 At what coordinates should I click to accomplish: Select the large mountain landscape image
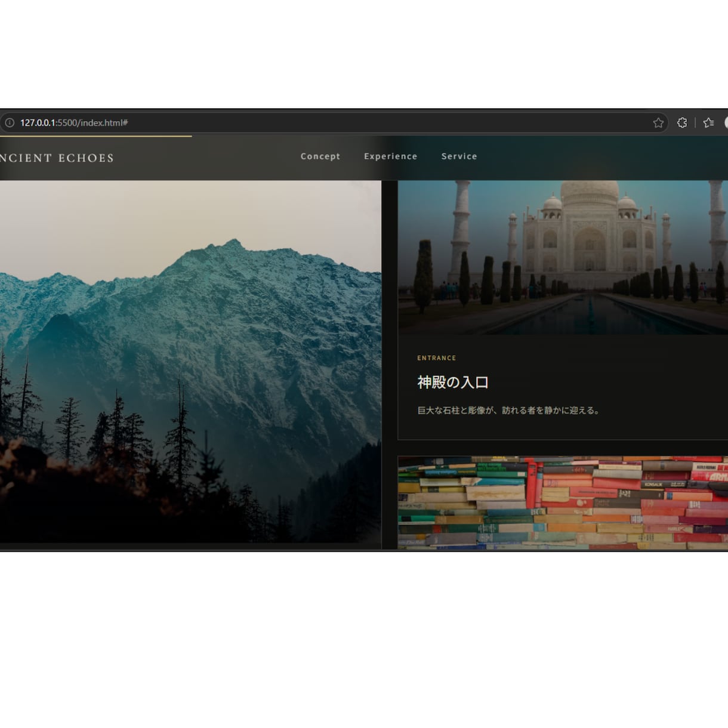click(190, 362)
